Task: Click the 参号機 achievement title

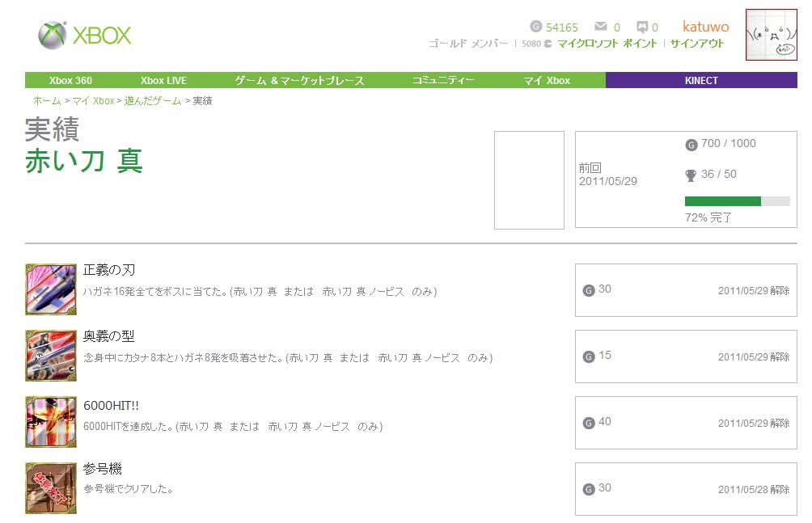Action: coord(103,469)
